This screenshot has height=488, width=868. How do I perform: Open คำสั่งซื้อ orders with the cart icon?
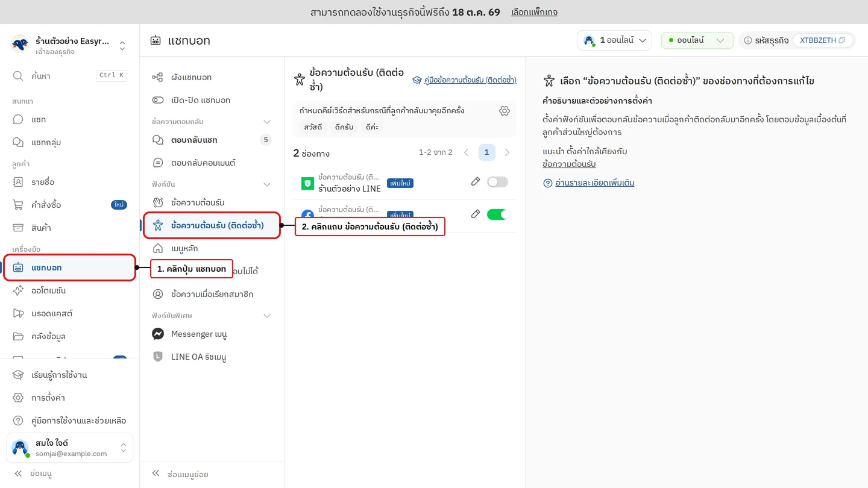(69, 205)
